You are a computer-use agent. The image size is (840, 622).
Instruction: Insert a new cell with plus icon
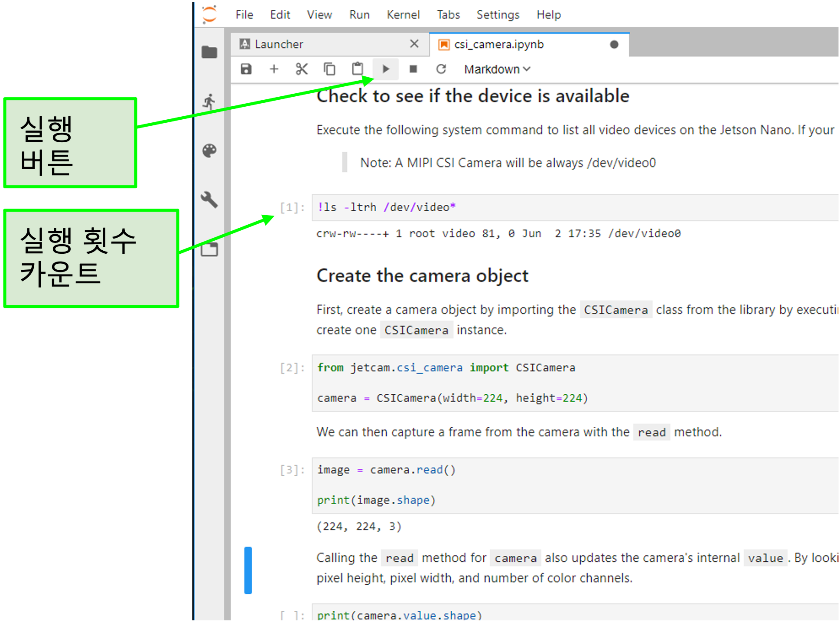pos(274,69)
